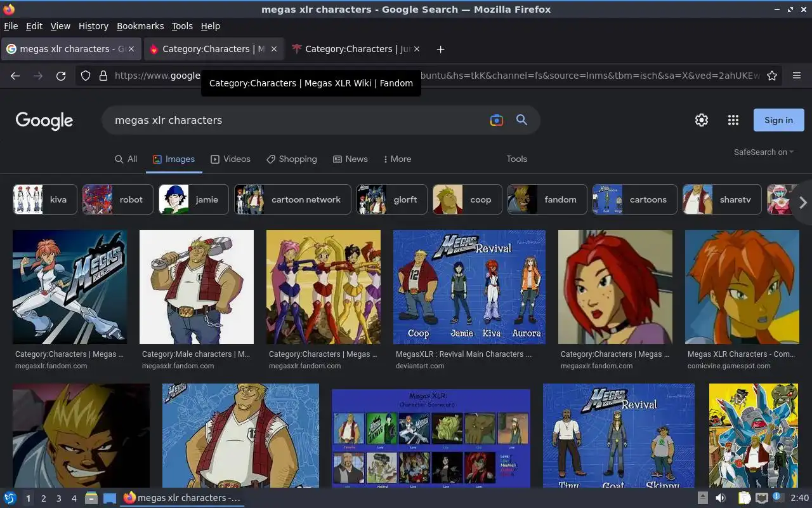Open the Help menu

210,26
